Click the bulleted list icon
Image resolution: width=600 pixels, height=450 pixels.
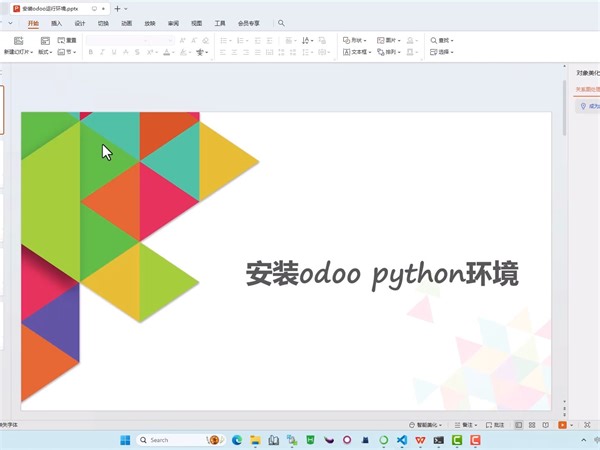225,40
